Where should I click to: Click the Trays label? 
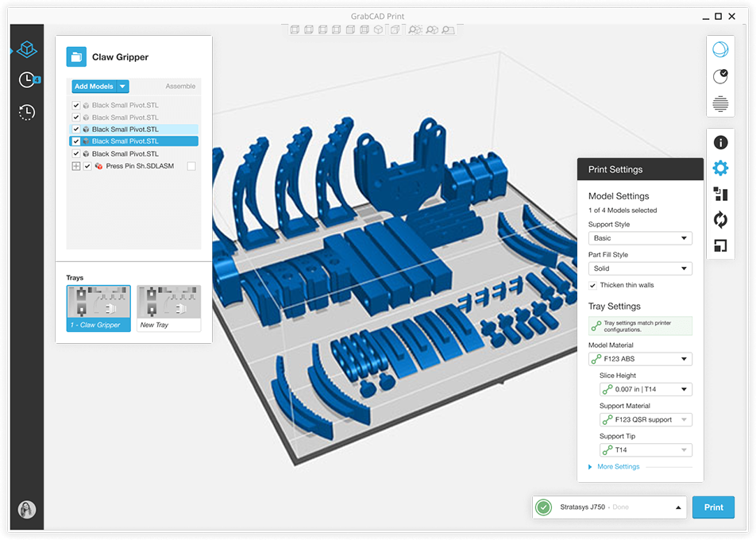click(x=75, y=278)
